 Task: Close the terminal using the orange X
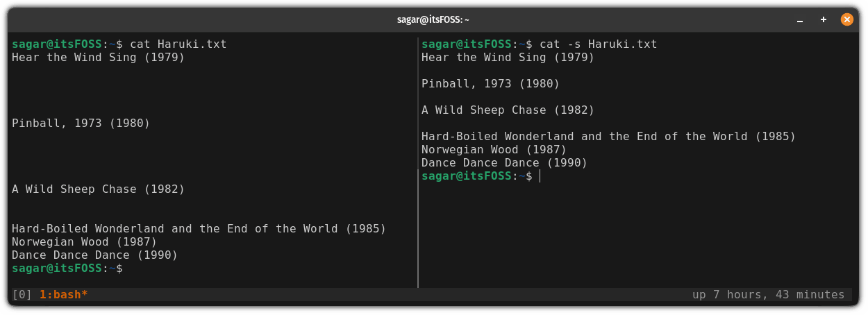pyautogui.click(x=846, y=19)
